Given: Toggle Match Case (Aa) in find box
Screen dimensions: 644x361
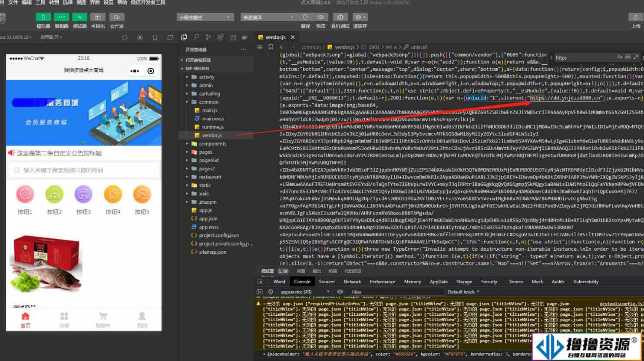Looking at the screenshot, I should (x=620, y=57).
